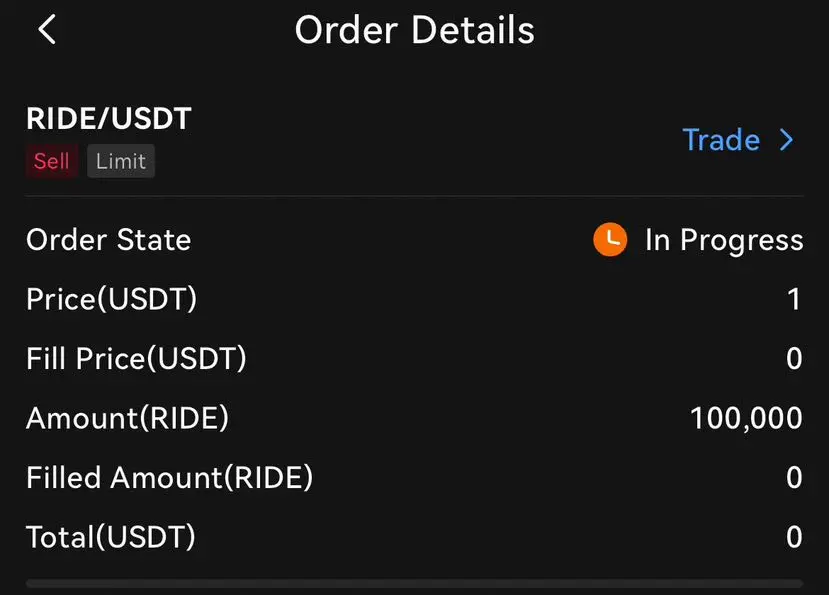Click the chevron next to Trade
This screenshot has height=595, width=829.
click(786, 140)
